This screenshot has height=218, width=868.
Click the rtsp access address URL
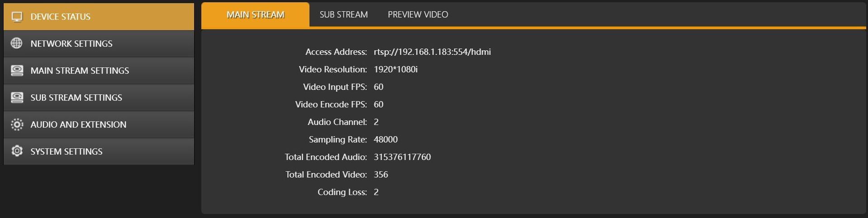[x=432, y=52]
